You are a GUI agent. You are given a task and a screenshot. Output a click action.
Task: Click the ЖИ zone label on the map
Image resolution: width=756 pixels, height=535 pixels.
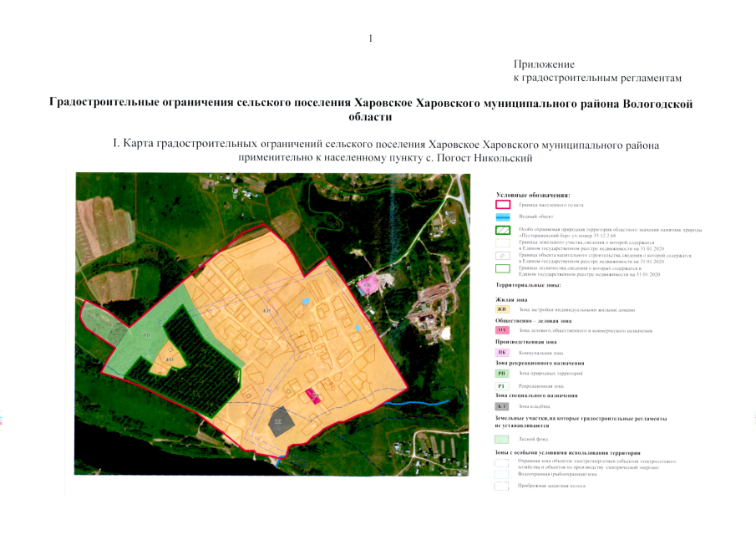tap(267, 309)
